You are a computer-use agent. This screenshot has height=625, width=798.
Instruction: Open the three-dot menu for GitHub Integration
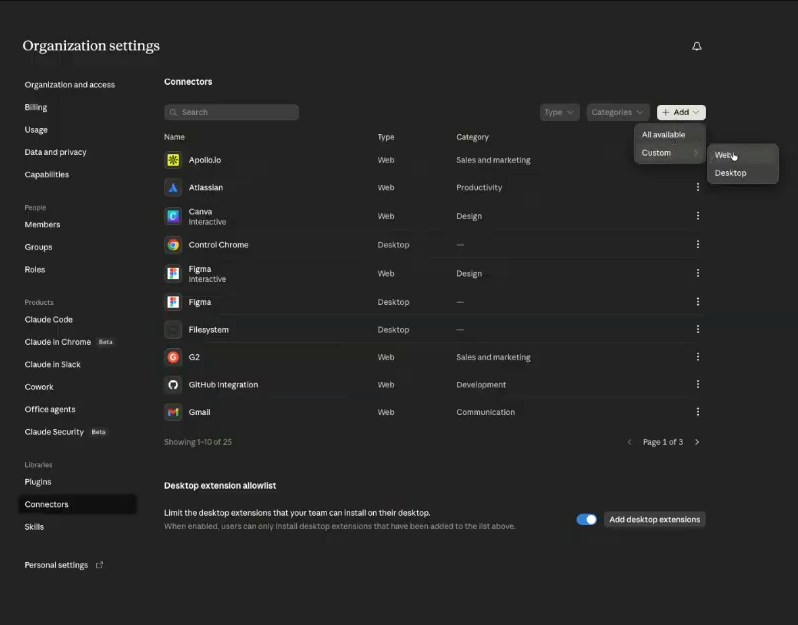(698, 384)
